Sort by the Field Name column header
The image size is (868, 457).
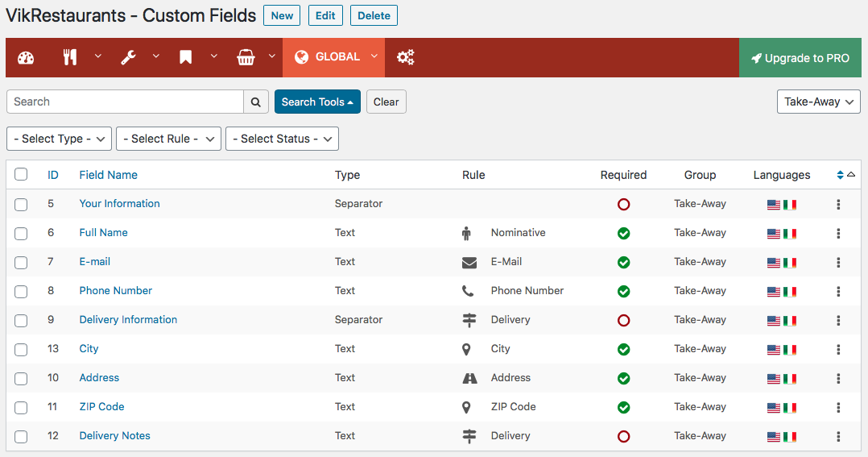108,175
